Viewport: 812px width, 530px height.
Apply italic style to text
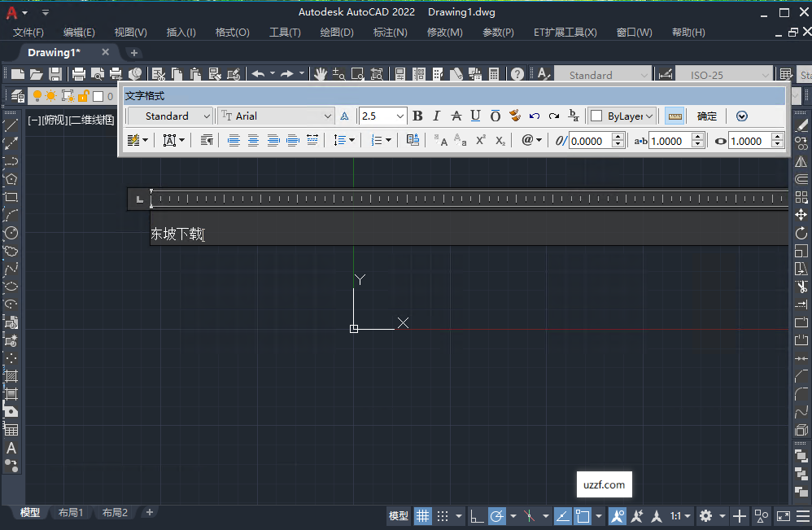(436, 116)
